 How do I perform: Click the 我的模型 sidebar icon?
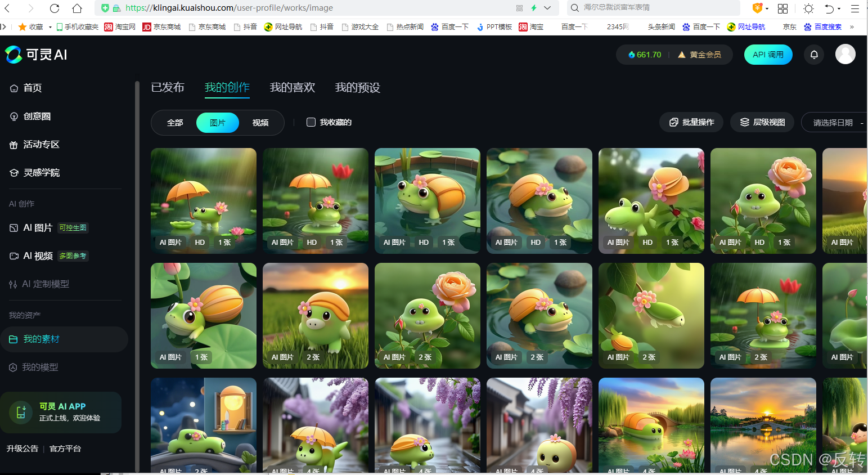(13, 368)
